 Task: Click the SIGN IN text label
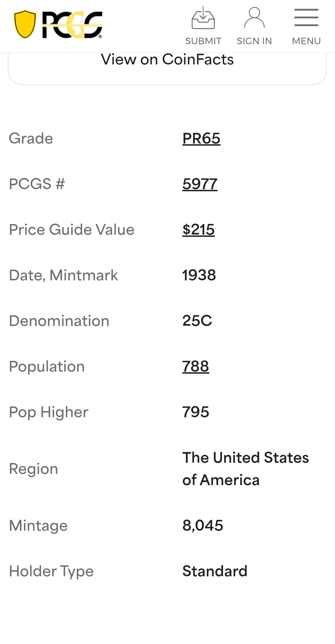254,41
